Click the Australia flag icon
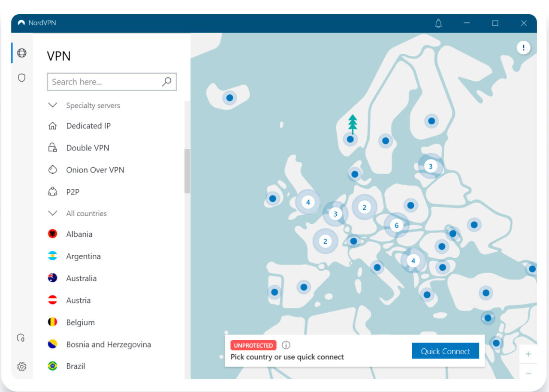The image size is (549, 392). [52, 278]
